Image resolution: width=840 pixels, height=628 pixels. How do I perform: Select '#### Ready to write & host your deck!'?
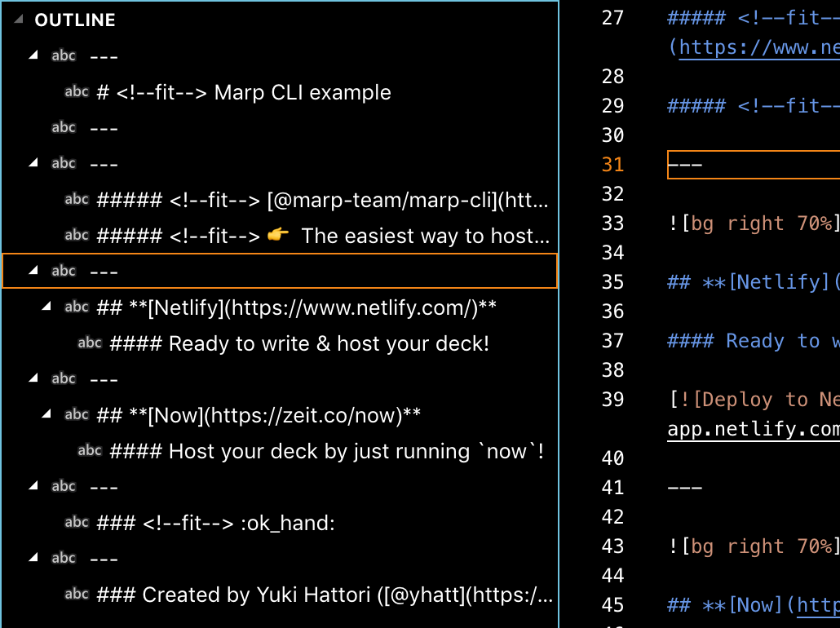(299, 343)
